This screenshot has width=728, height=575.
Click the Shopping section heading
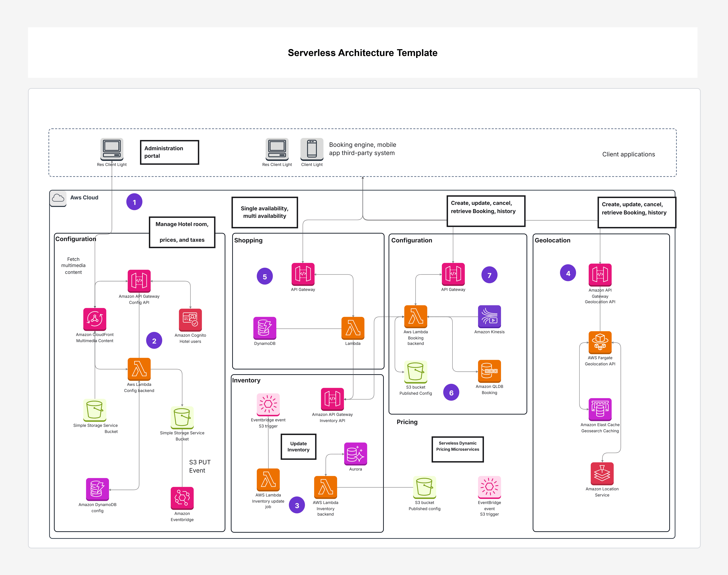248,240
